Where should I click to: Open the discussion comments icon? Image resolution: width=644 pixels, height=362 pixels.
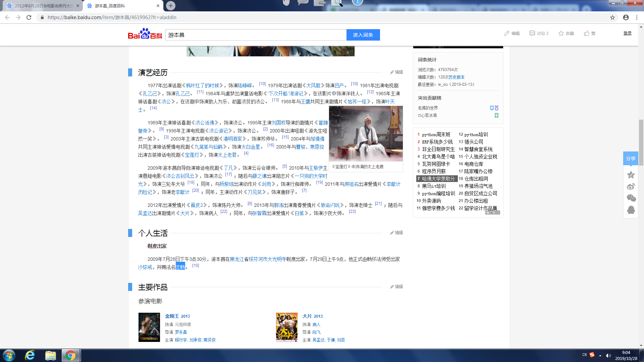click(532, 33)
